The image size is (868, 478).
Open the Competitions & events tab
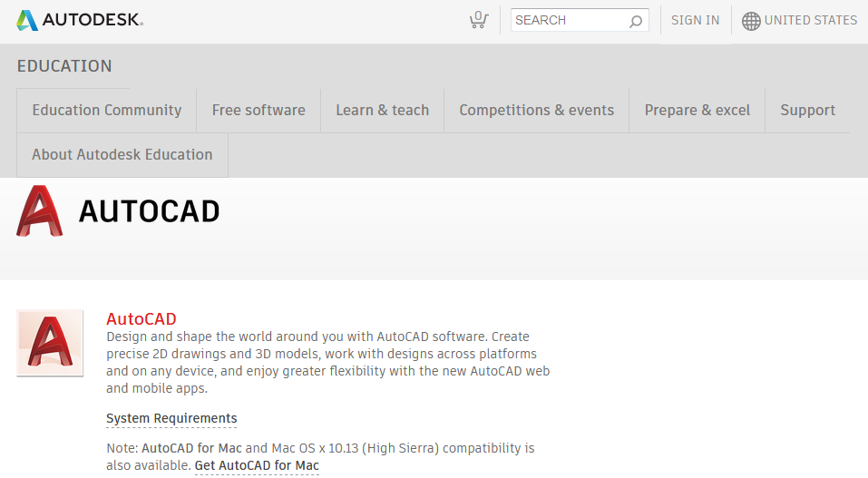coord(536,111)
